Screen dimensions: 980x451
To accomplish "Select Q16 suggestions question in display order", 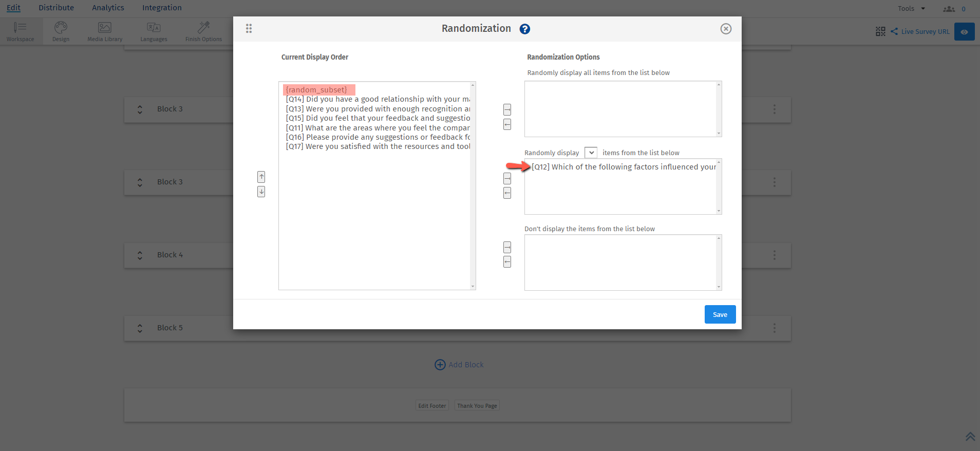I will point(378,137).
